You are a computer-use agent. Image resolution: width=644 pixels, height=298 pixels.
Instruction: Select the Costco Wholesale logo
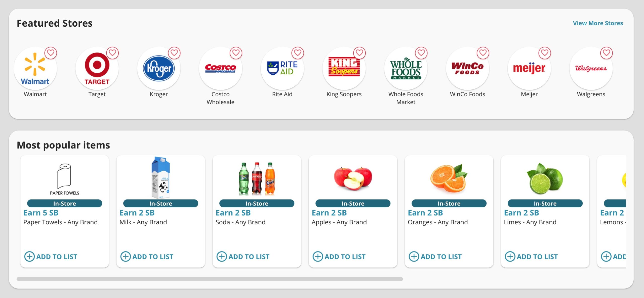[220, 68]
